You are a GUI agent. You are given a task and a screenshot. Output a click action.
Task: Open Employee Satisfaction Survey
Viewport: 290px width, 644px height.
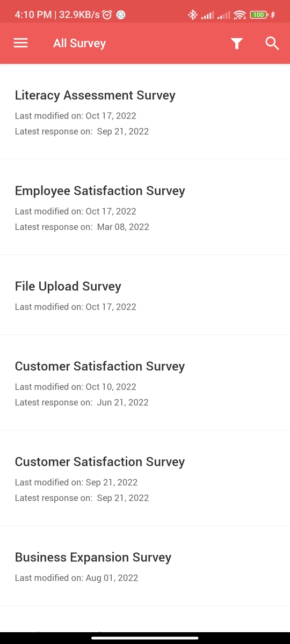click(x=145, y=207)
